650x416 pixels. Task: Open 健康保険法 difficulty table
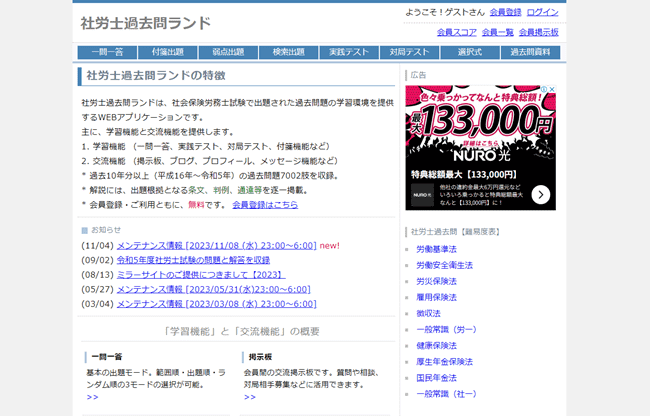point(436,346)
